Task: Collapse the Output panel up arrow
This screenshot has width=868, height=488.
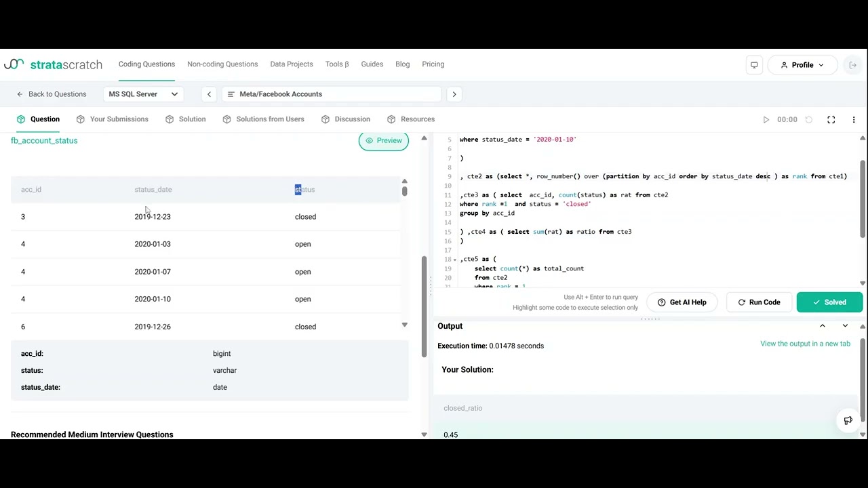Action: [823, 326]
